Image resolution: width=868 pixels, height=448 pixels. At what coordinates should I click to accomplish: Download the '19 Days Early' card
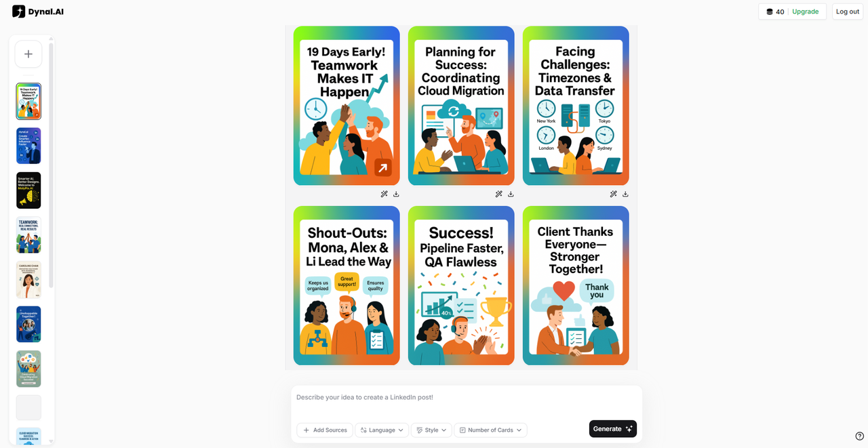pos(396,194)
